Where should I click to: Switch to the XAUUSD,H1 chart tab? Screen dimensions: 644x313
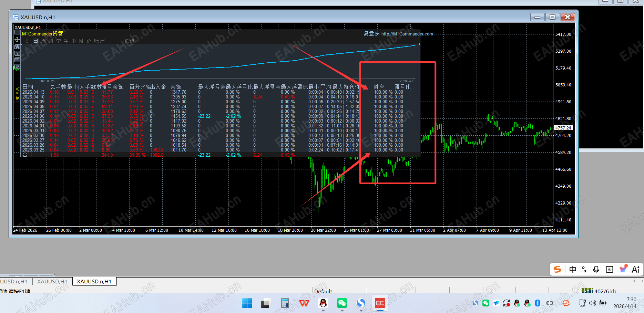52,281
